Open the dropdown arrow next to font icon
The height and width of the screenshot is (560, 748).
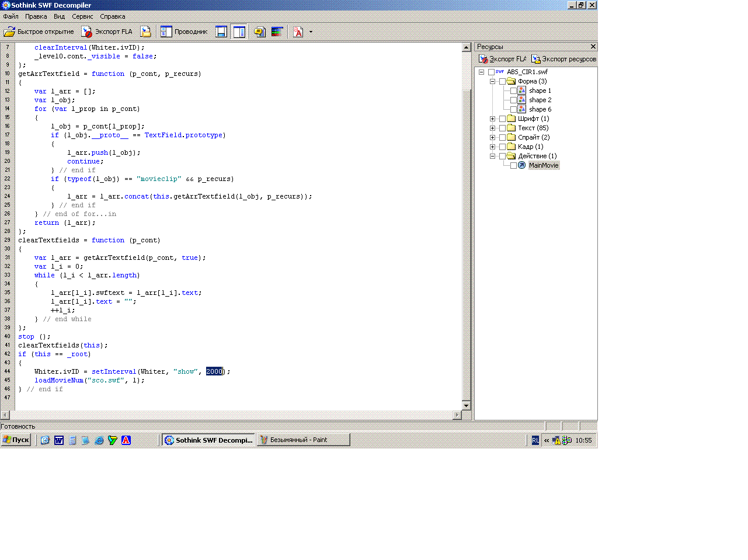pyautogui.click(x=311, y=32)
